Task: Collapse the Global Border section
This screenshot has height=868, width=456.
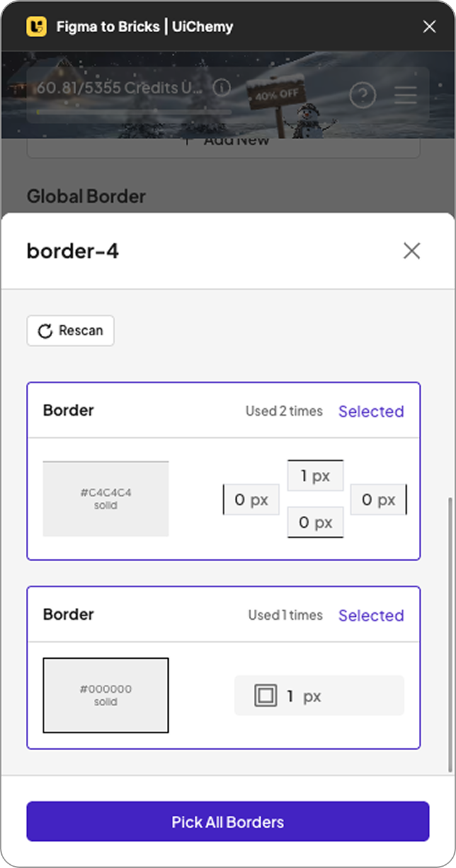Action: click(x=86, y=196)
